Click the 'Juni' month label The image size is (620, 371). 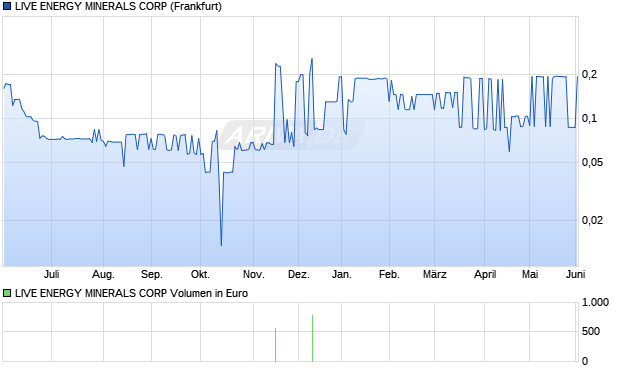pyautogui.click(x=575, y=274)
